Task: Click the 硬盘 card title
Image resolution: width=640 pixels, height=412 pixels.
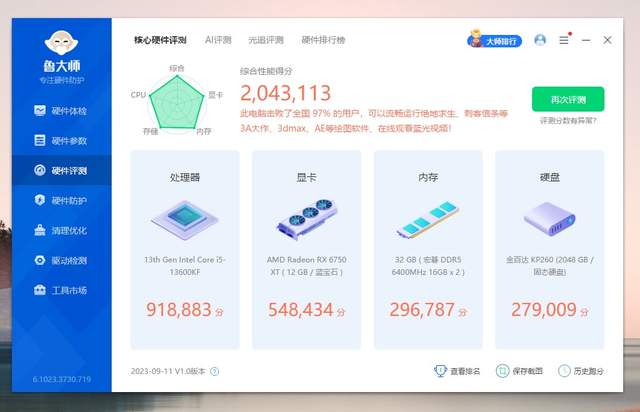Action: [x=549, y=177]
